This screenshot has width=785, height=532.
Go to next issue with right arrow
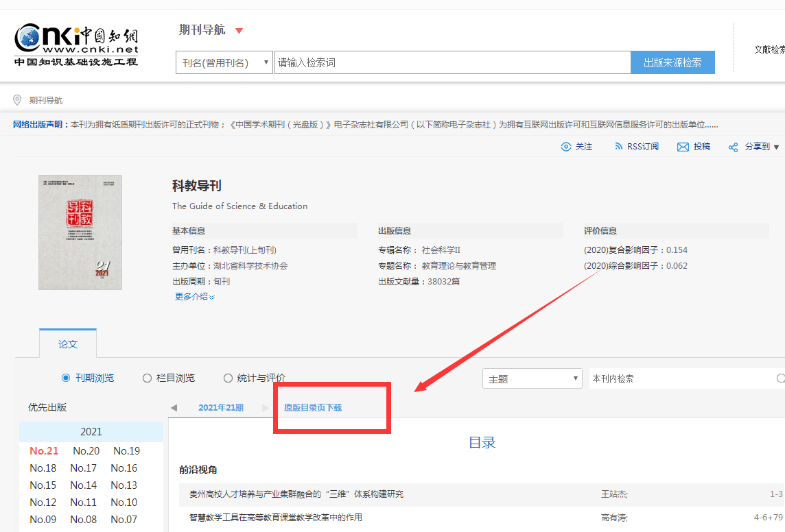pos(266,407)
